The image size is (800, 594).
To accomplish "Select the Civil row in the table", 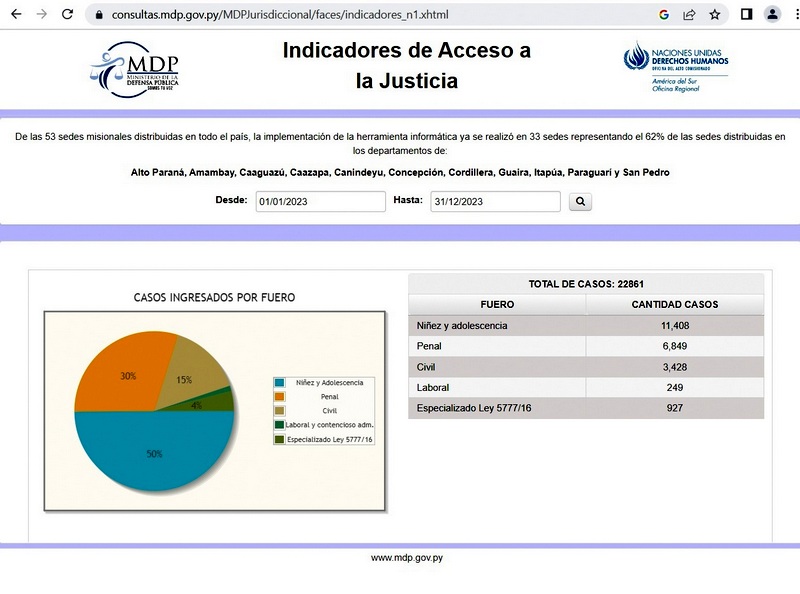I will tap(586, 367).
